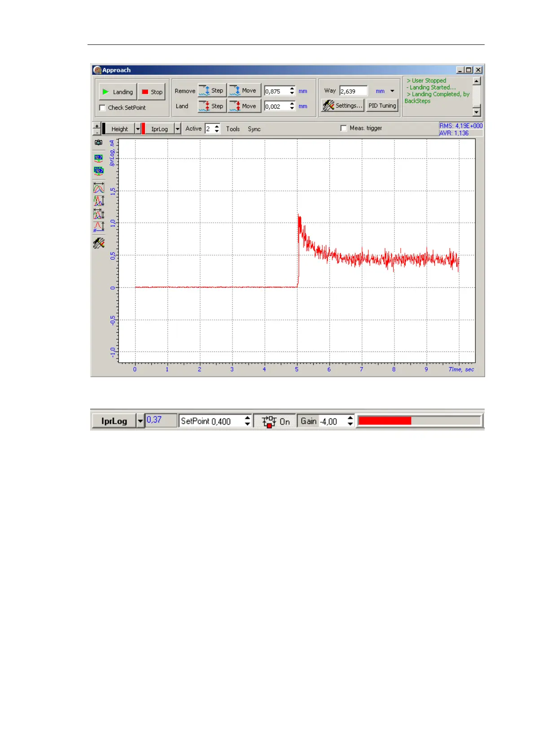Open the Way unit mm dropdown arrow
Image resolution: width=534 pixels, height=756 pixels.
392,91
